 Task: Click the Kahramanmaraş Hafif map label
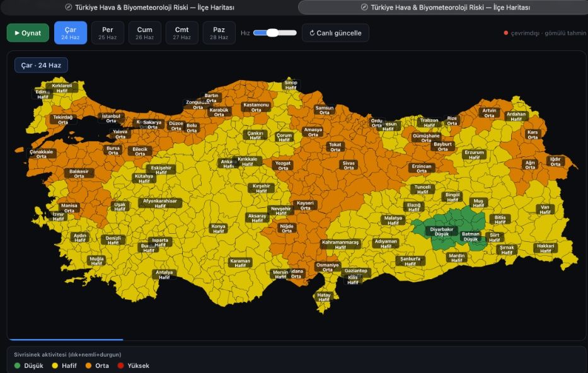(340, 244)
